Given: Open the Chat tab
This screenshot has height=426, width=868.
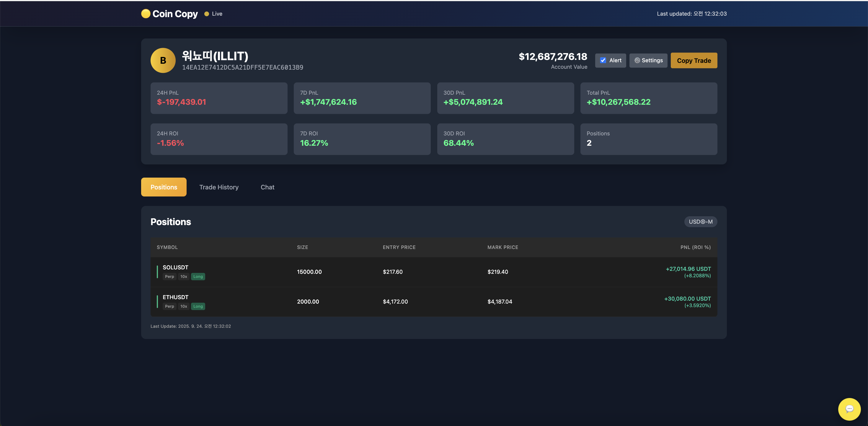Looking at the screenshot, I should point(267,187).
